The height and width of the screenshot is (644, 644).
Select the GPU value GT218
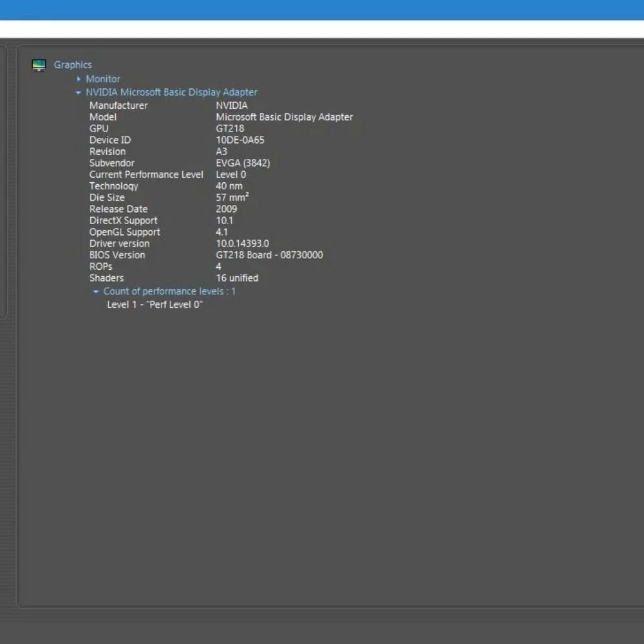pos(230,129)
